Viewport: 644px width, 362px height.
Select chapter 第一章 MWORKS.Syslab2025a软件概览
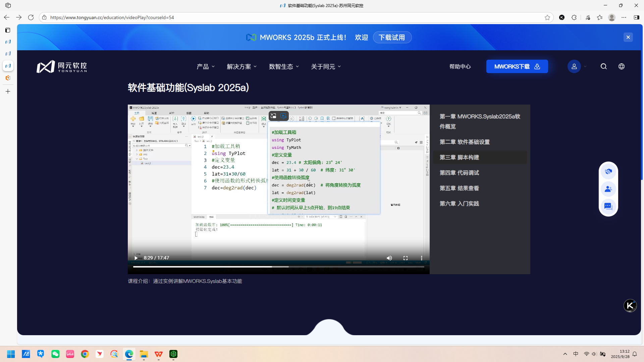click(x=480, y=121)
